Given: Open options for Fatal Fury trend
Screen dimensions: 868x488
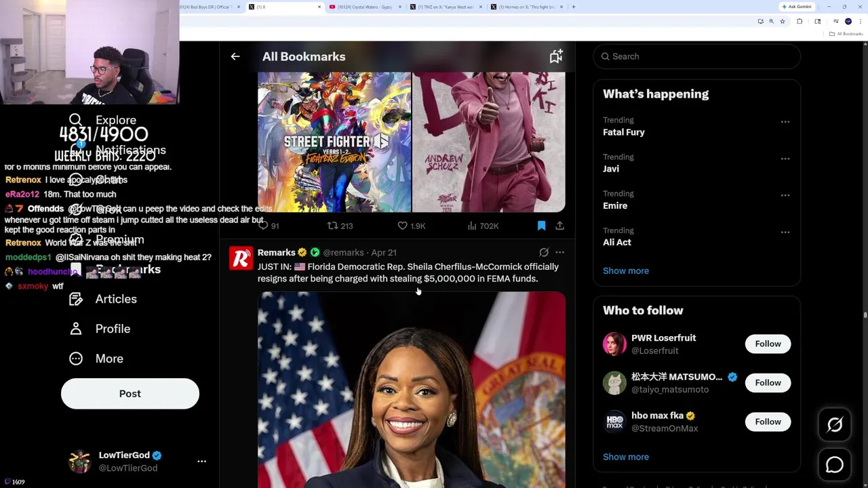Looking at the screenshot, I should [785, 122].
